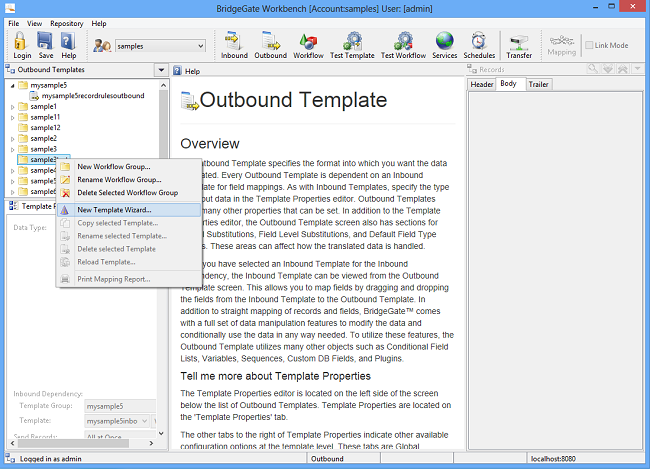This screenshot has width=650, height=469.
Task: Open the Template mysample5inbo dropdown
Action: [x=144, y=421]
